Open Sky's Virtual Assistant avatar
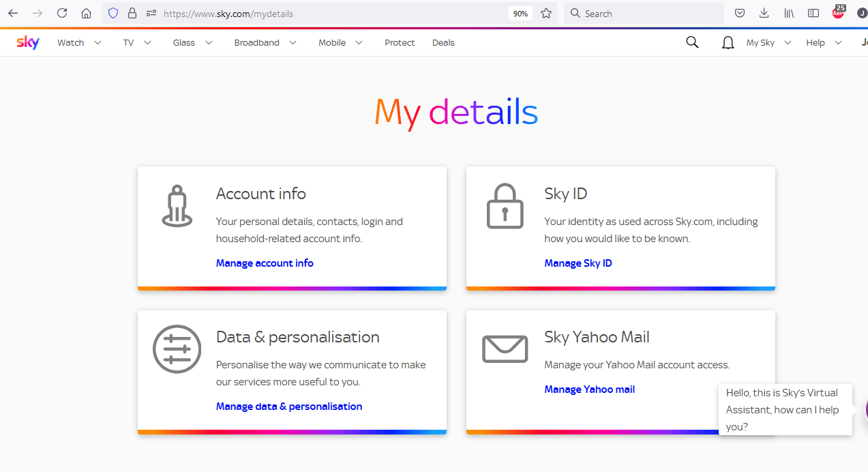 (865, 409)
